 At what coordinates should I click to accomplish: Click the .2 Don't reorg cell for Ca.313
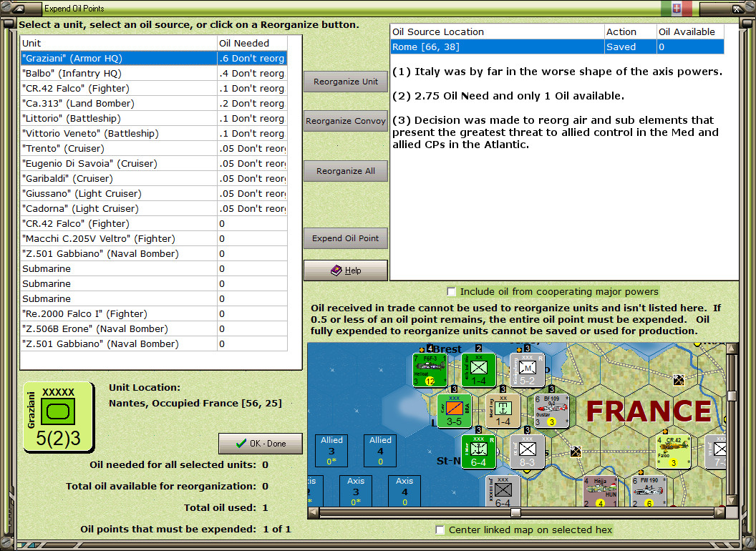(x=252, y=103)
